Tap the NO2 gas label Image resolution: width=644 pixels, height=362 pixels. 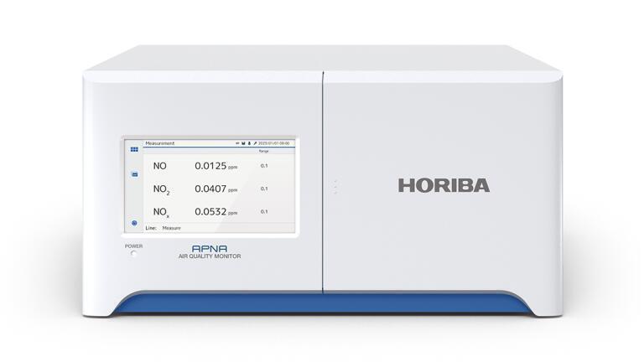pyautogui.click(x=161, y=189)
